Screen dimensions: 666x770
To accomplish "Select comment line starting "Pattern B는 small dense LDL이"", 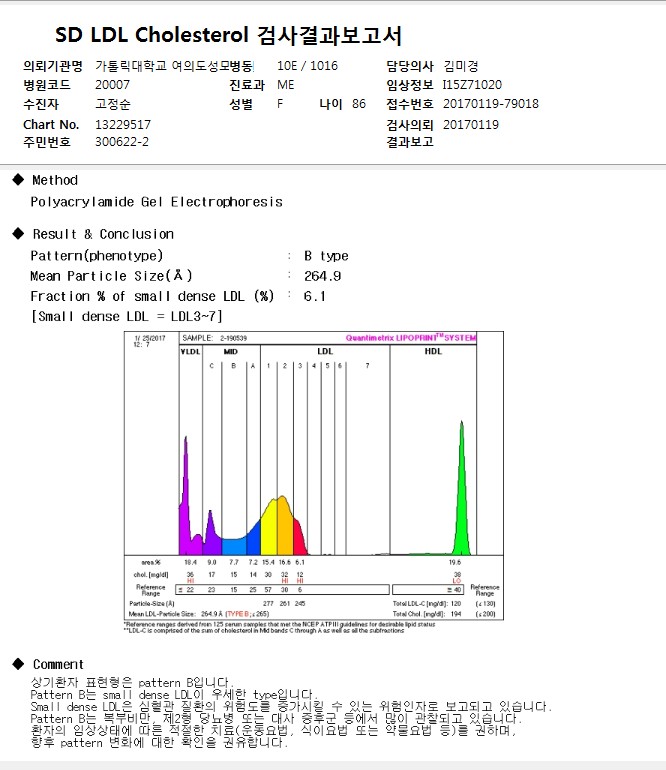I will [174, 695].
